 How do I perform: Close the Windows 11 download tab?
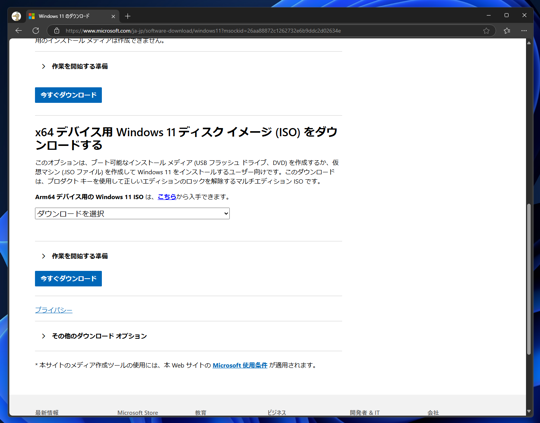pos(113,16)
